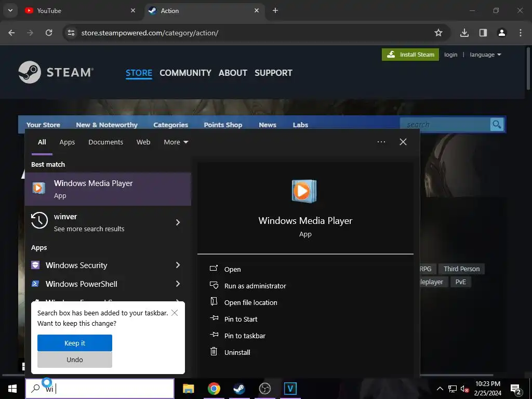Screen dimensions: 532x399
Task: Click the winver history clock icon
Action: point(39,220)
